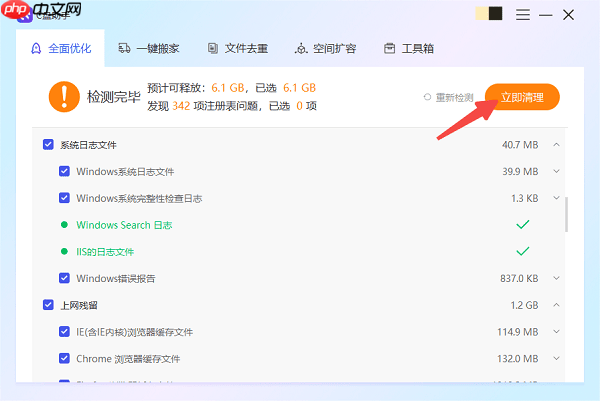Expand the Windows系统完整性检查日志 row (1.3 KB)
The height and width of the screenshot is (401, 600).
[x=556, y=198]
